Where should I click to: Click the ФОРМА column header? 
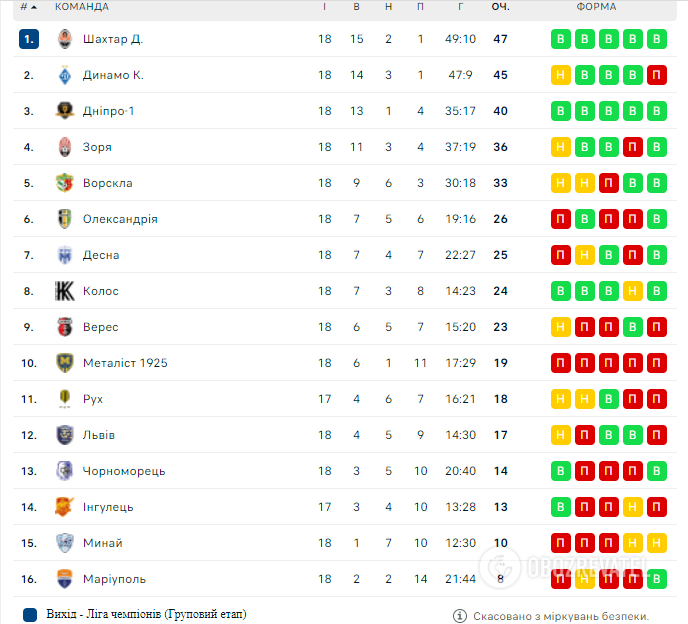[596, 7]
